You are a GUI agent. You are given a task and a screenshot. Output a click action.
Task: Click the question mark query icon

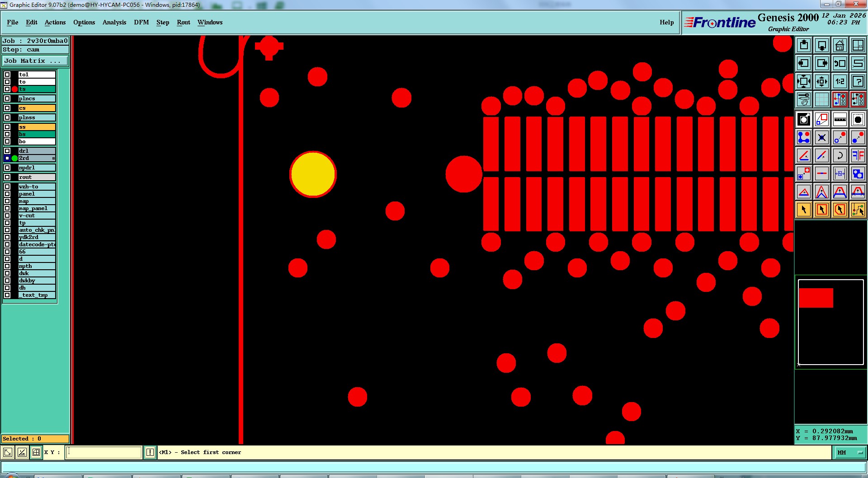pyautogui.click(x=858, y=81)
